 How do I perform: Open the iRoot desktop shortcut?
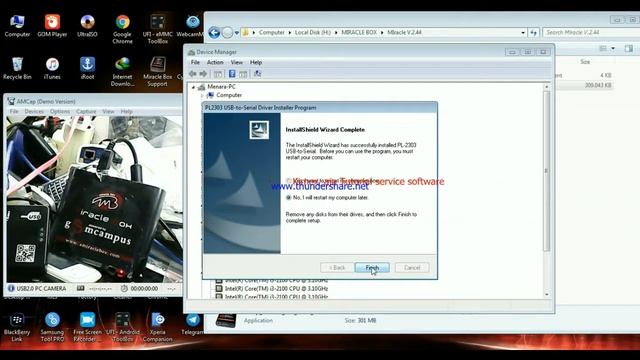(x=87, y=68)
